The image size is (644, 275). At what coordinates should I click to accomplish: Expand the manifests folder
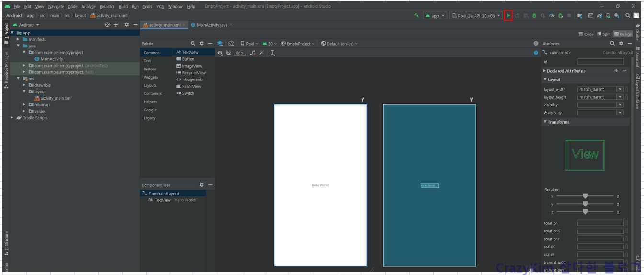point(18,39)
